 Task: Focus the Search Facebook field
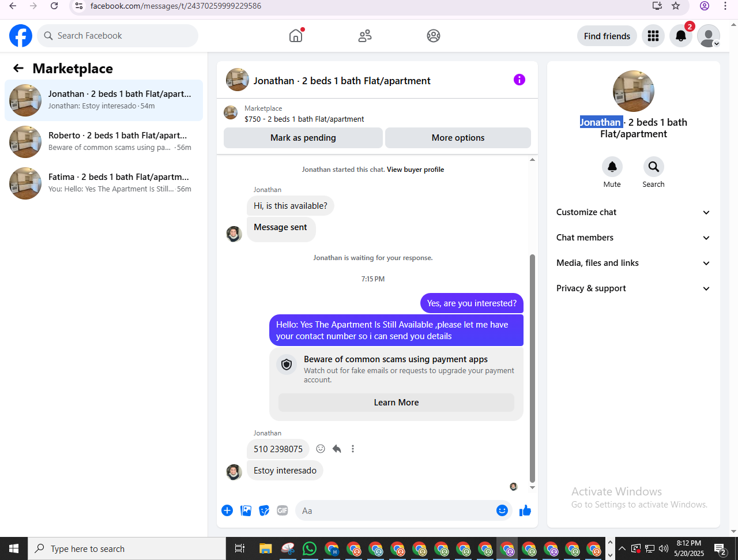[118, 36]
